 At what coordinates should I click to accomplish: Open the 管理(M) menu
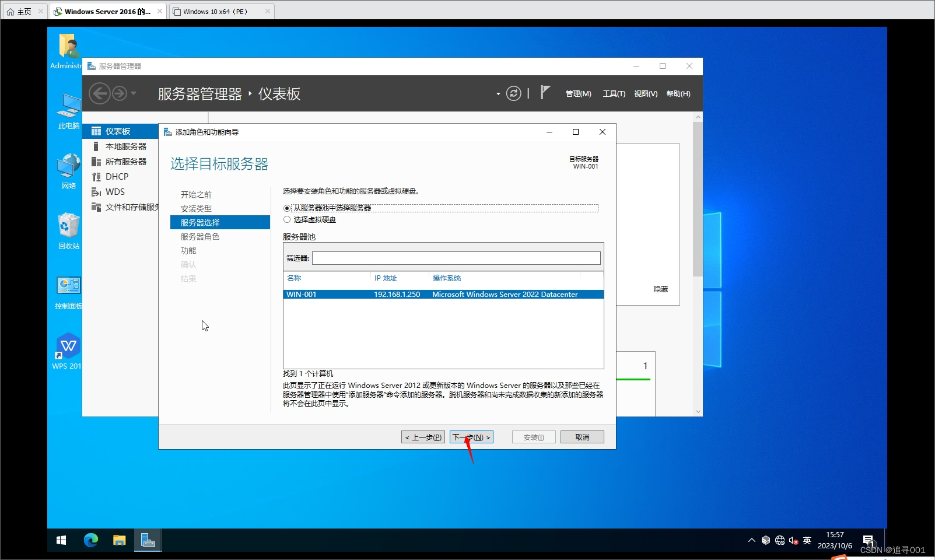(x=578, y=94)
